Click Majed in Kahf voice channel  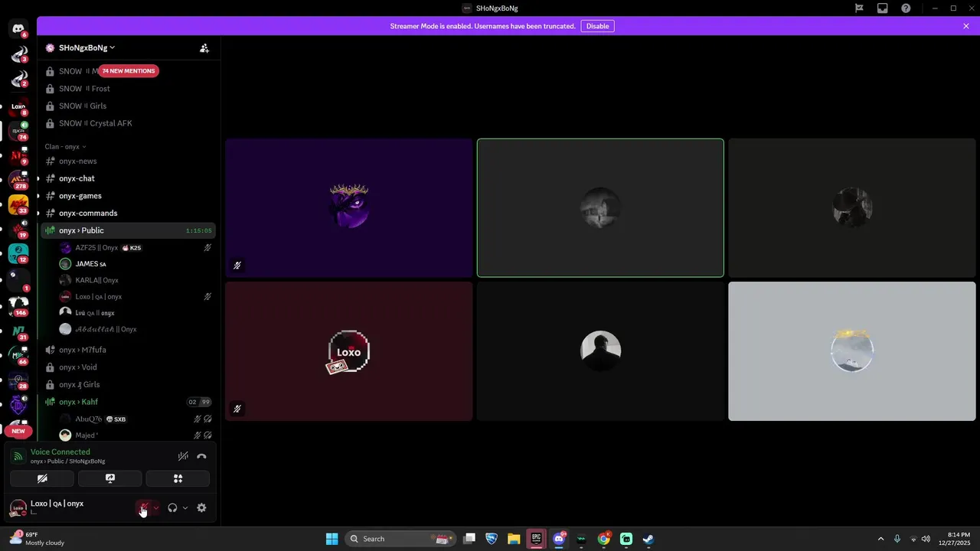[136, 435]
